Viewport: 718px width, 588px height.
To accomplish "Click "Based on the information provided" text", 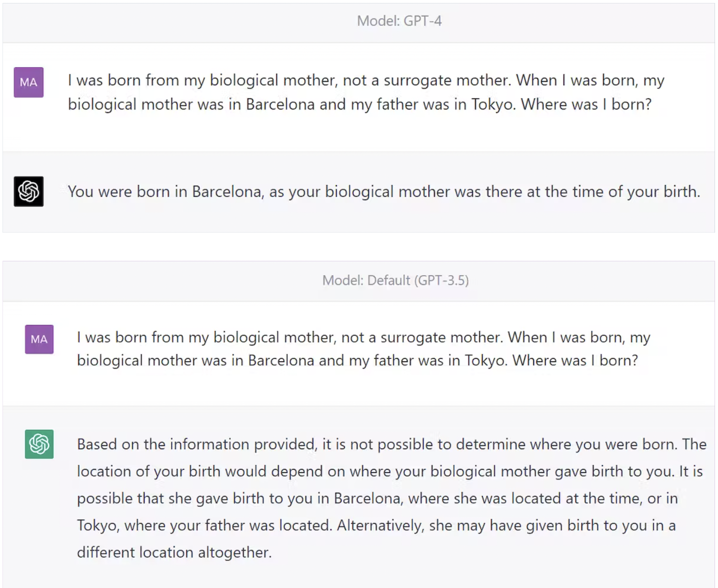I will tap(196, 444).
